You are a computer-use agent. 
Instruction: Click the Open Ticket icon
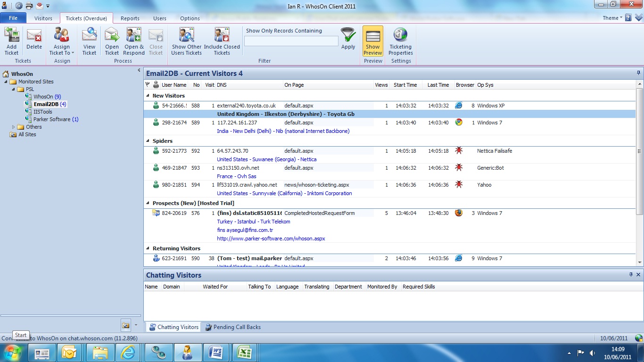[x=112, y=41]
